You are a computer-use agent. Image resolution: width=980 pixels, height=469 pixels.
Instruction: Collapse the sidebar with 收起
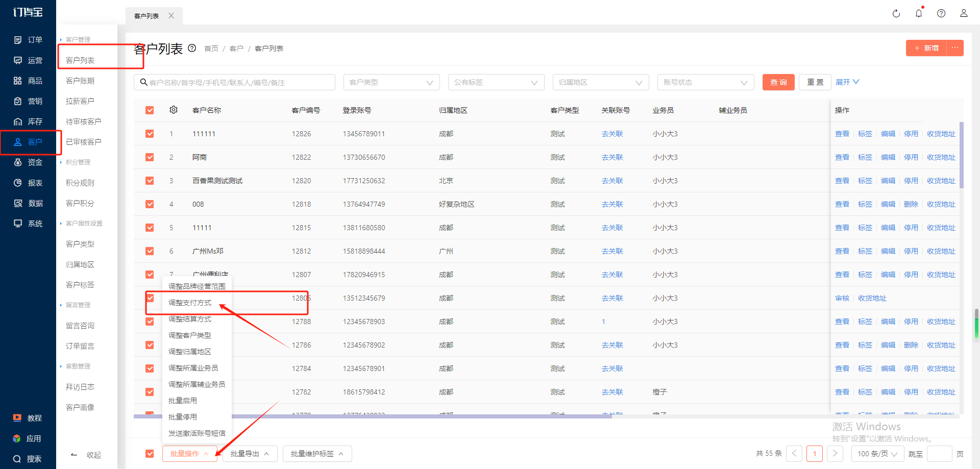(x=86, y=455)
